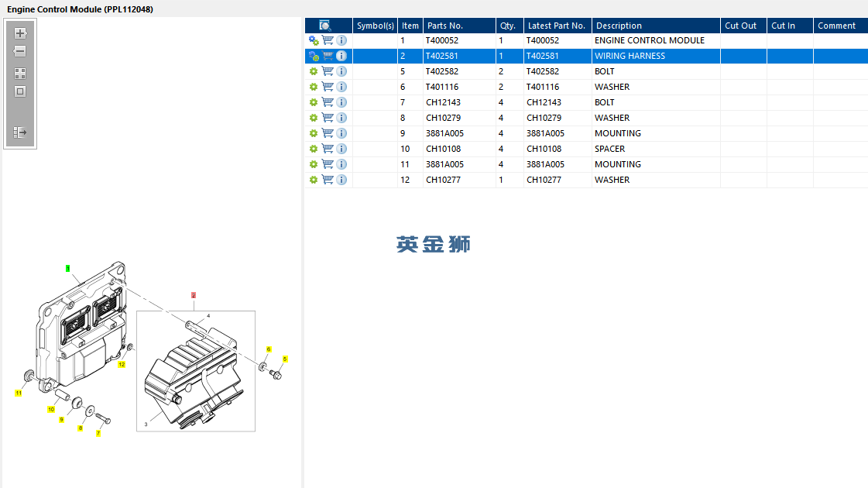Click the green gear for BOLT T402582
This screenshot has height=488, width=868.
[x=314, y=71]
